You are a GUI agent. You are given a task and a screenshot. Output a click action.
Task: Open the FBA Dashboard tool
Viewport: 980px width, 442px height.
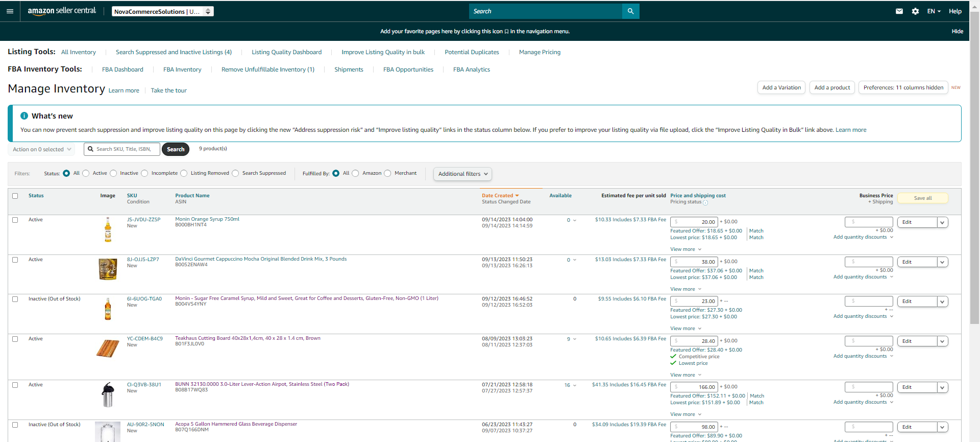(122, 69)
